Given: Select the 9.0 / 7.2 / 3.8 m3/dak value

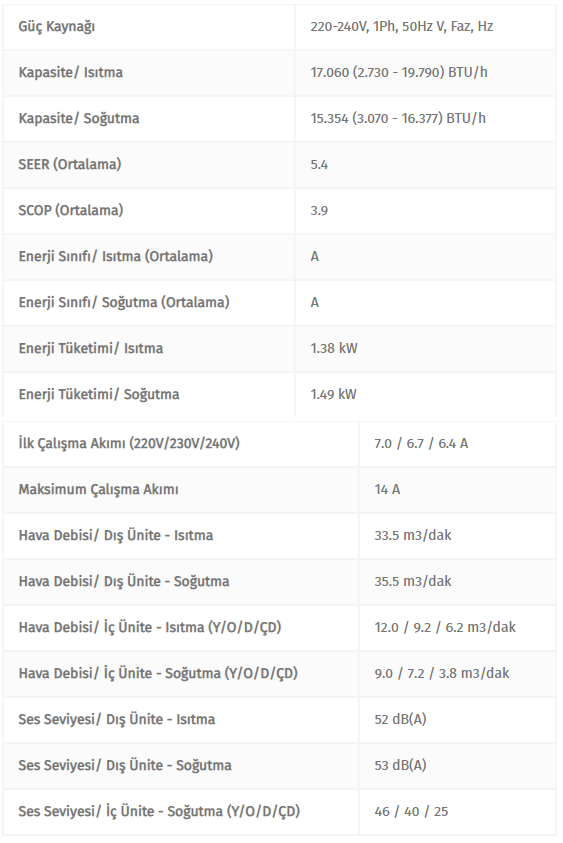Looking at the screenshot, I should pos(441,673).
